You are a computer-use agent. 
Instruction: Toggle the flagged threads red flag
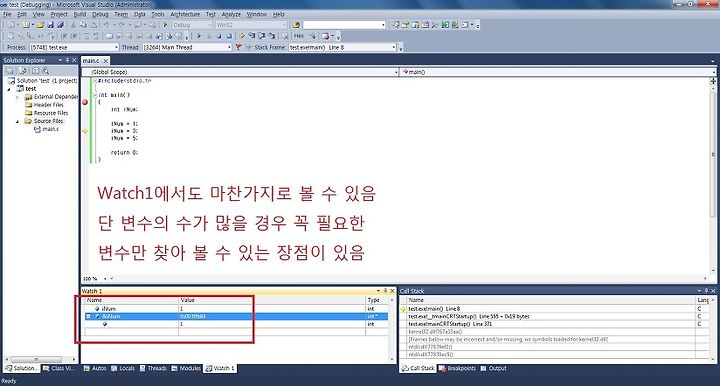[239, 47]
